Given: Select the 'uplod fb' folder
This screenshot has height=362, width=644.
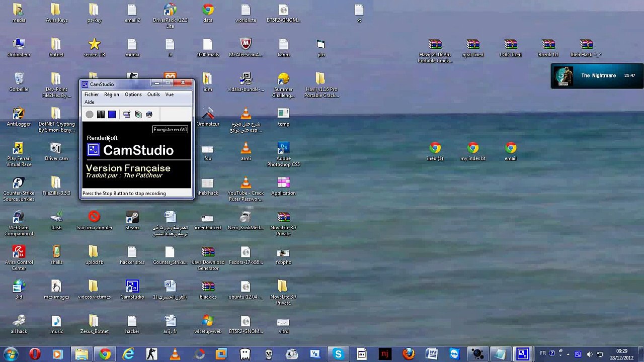Looking at the screenshot, I should point(94,255).
